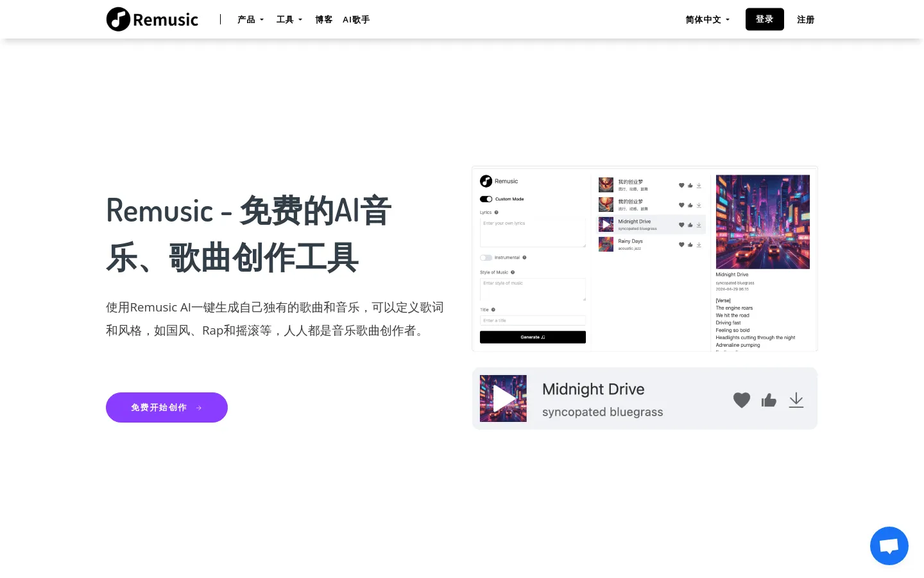
Task: Click the 注册 link
Action: point(806,20)
